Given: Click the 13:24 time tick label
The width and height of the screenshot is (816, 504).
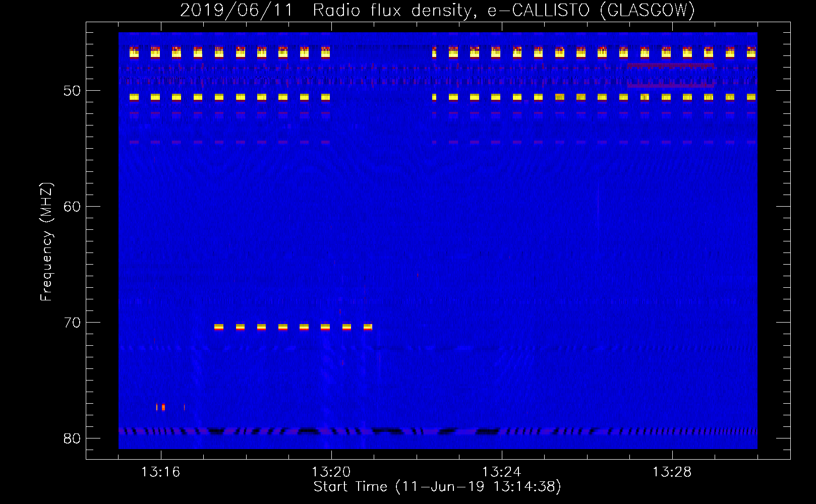Looking at the screenshot, I should (502, 472).
